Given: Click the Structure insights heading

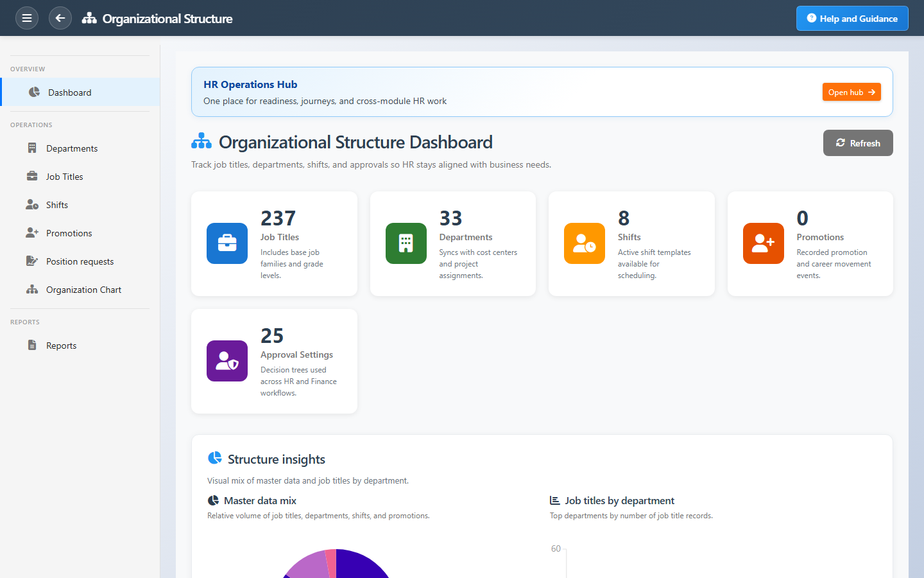Looking at the screenshot, I should point(277,459).
